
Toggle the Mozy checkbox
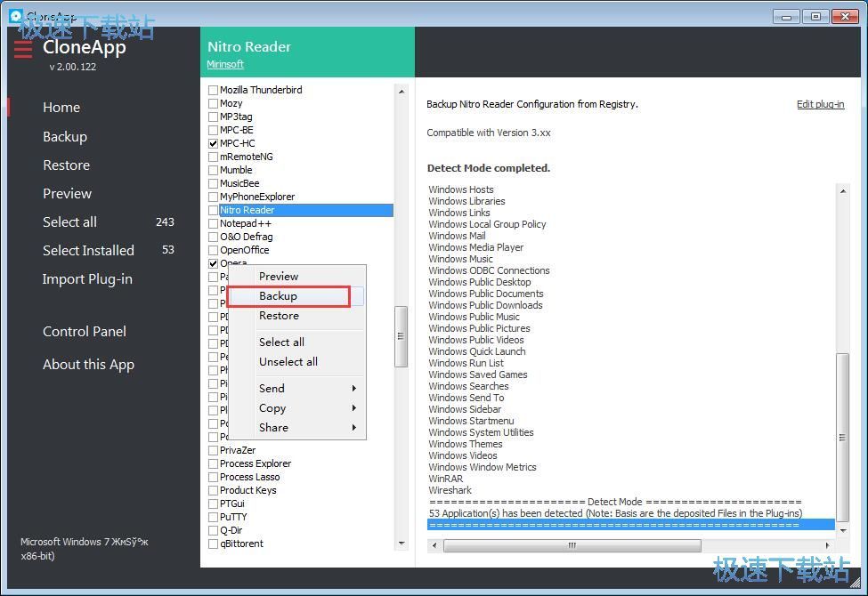pos(213,103)
